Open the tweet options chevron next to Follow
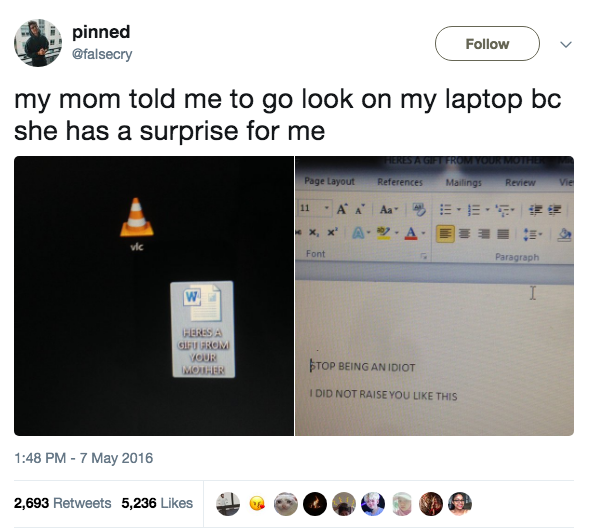Screen dimensions: 598x528 (x=566, y=44)
